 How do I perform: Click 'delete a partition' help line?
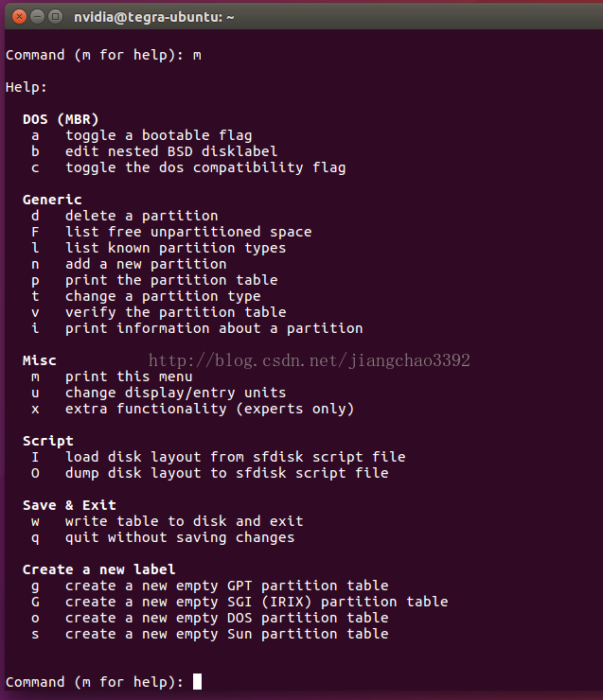tap(125, 216)
